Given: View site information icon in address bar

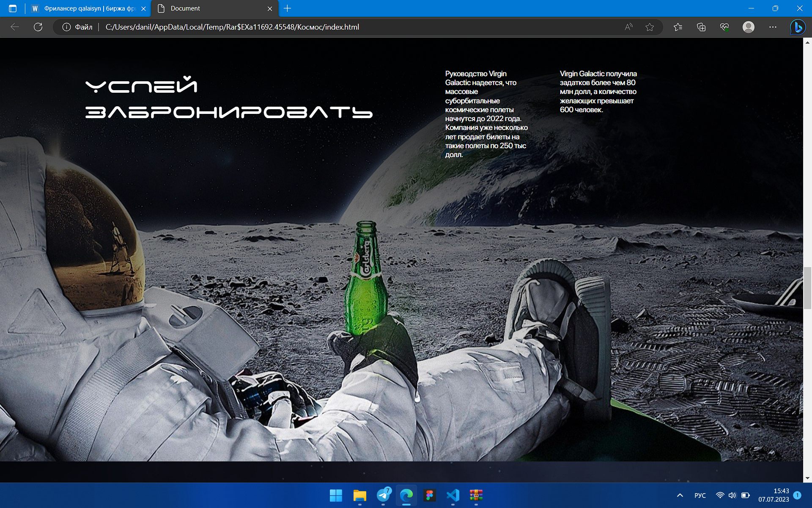Looking at the screenshot, I should point(66,27).
